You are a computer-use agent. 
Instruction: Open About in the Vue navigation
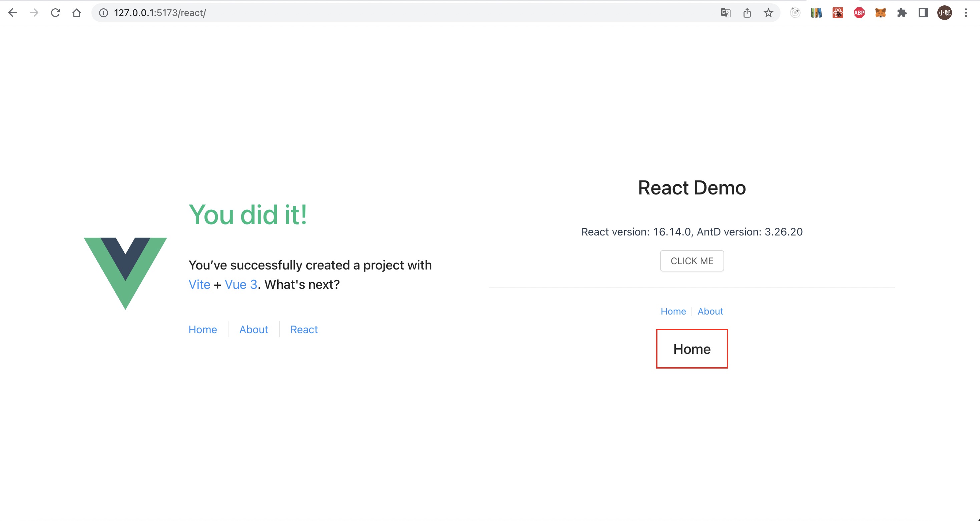[x=254, y=329]
